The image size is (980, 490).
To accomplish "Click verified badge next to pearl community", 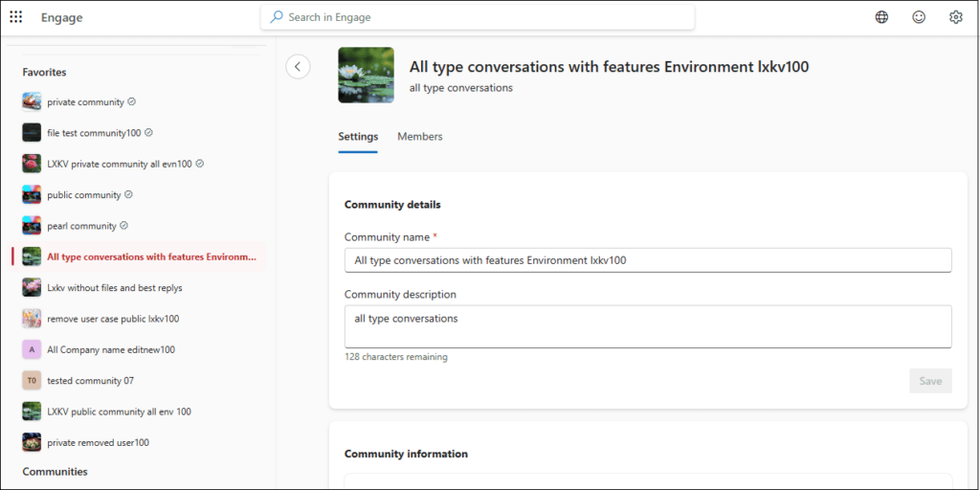I will click(123, 225).
